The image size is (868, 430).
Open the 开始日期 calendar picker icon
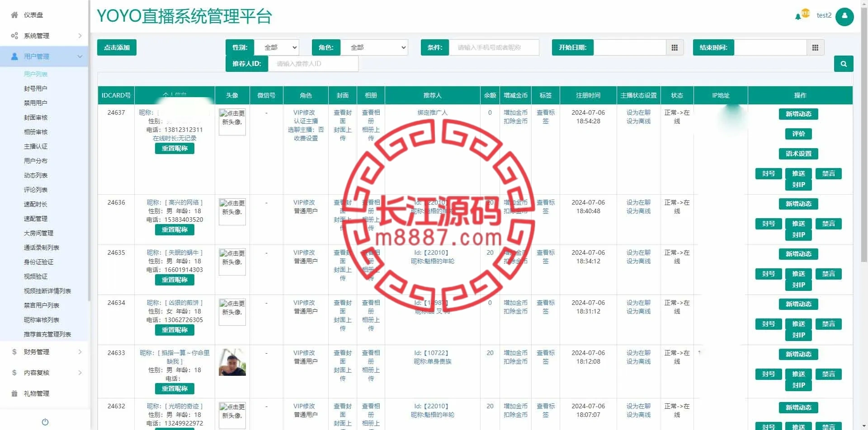675,47
